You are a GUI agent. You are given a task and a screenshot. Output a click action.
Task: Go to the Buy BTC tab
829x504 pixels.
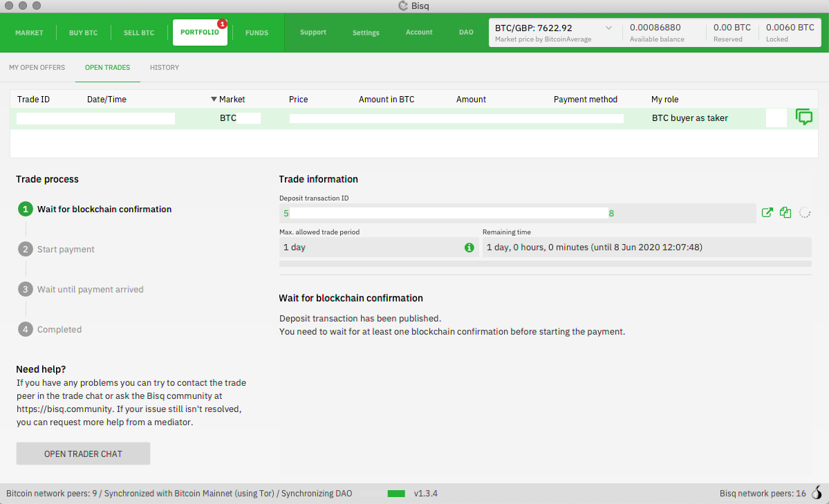[x=83, y=32]
